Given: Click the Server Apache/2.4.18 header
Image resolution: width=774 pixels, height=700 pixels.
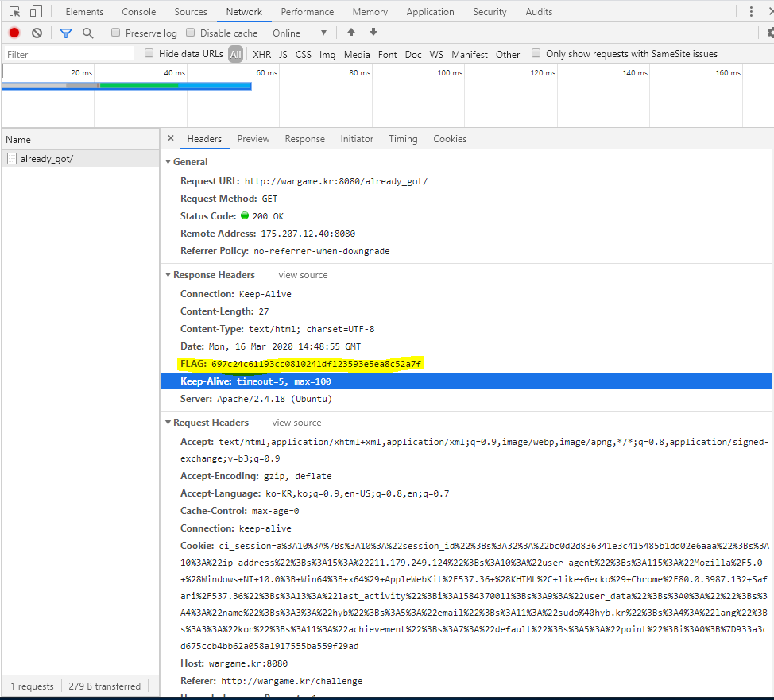Looking at the screenshot, I should click(256, 399).
